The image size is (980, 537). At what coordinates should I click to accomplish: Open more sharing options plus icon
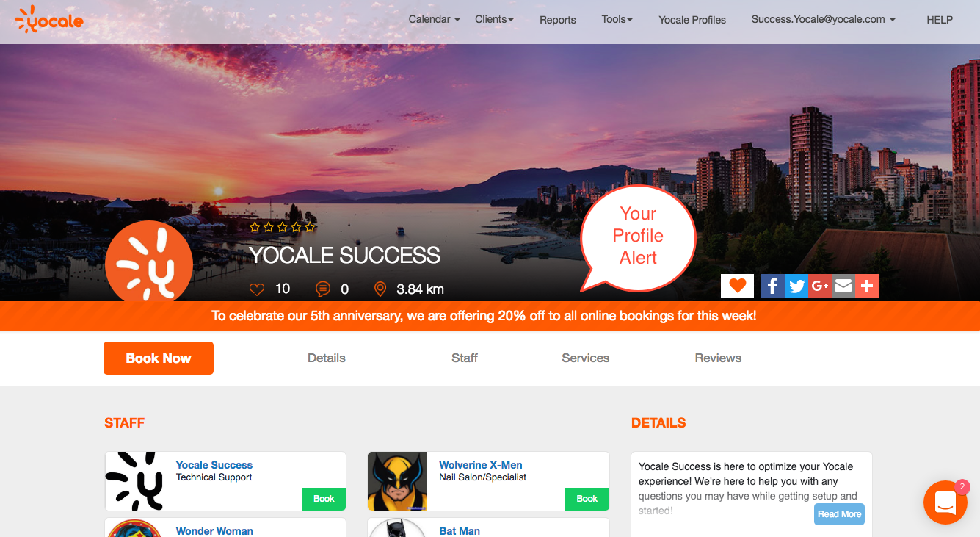click(867, 286)
